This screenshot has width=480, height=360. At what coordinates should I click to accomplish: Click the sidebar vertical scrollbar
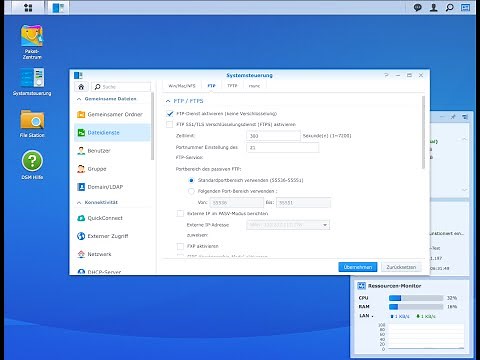[x=152, y=127]
